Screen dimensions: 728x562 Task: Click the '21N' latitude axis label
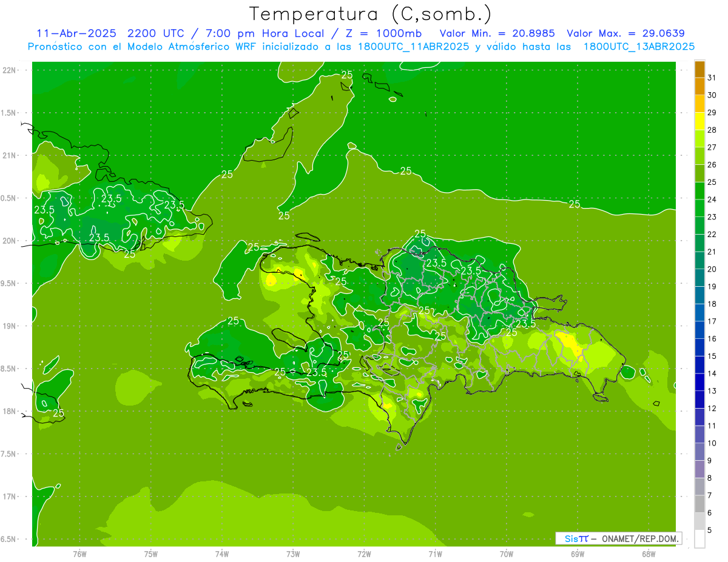[x=10, y=156]
